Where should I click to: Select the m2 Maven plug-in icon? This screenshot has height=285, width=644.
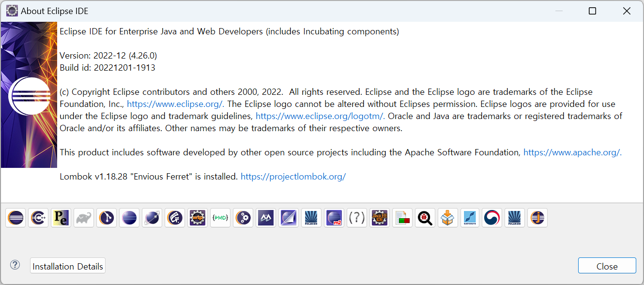coord(334,218)
